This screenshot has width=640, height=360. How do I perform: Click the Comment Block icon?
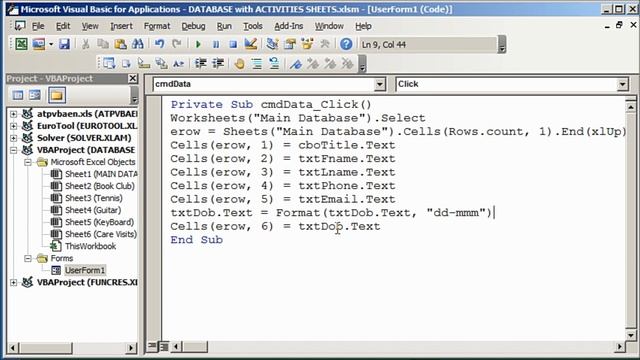257,63
